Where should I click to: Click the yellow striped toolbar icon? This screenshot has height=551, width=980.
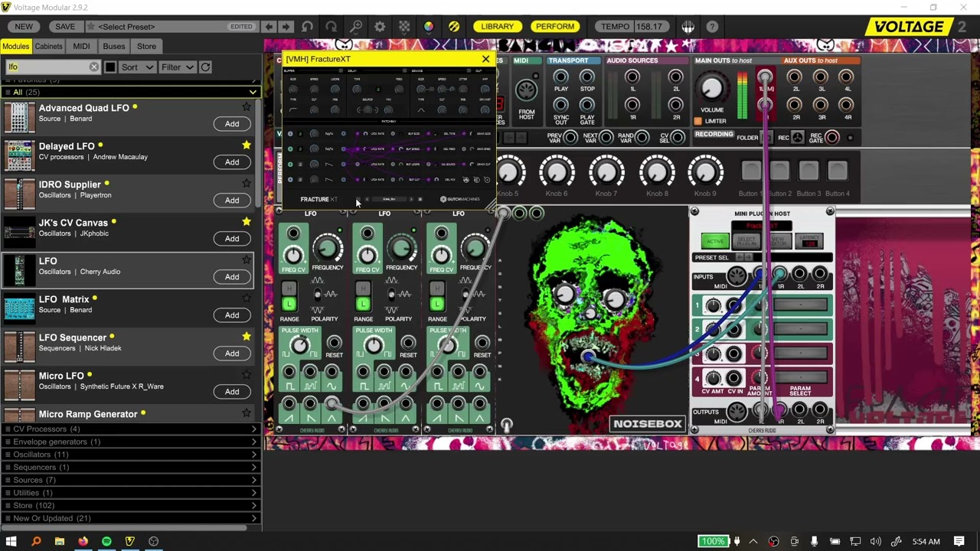(x=453, y=27)
